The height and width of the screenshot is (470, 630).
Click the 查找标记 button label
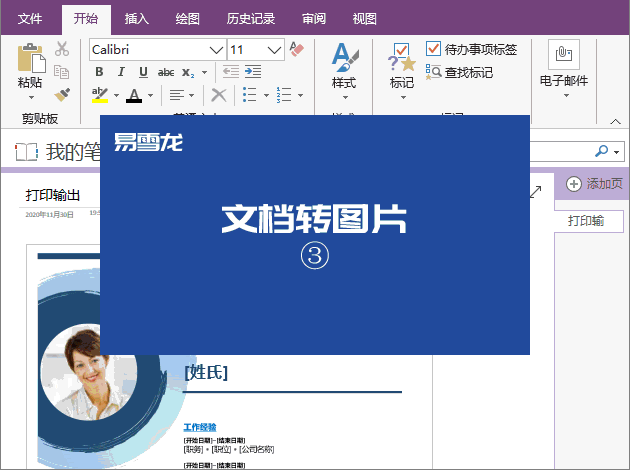coord(468,72)
